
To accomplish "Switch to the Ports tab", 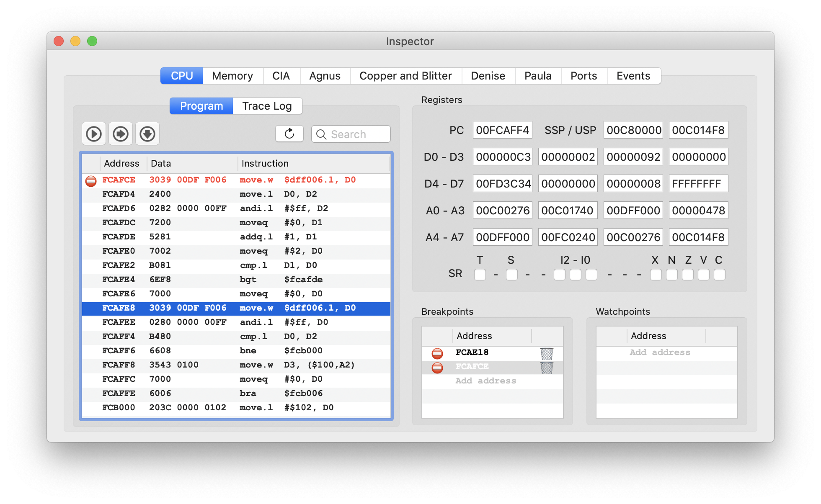I will click(584, 76).
